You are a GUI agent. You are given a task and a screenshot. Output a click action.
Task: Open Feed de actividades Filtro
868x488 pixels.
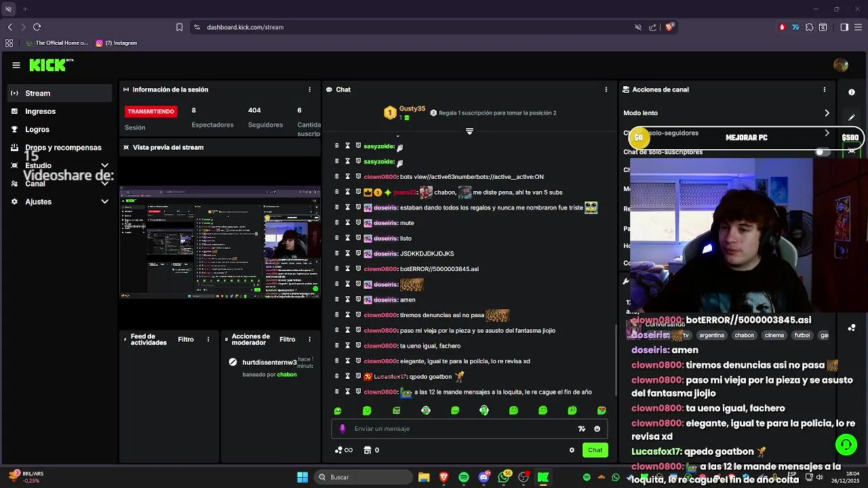tap(186, 340)
